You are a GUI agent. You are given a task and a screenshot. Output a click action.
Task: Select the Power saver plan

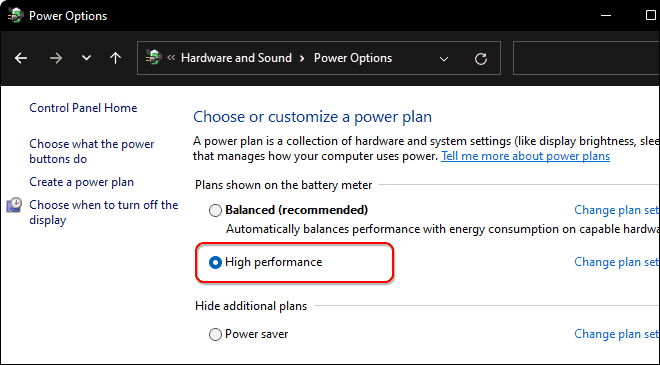tap(215, 334)
